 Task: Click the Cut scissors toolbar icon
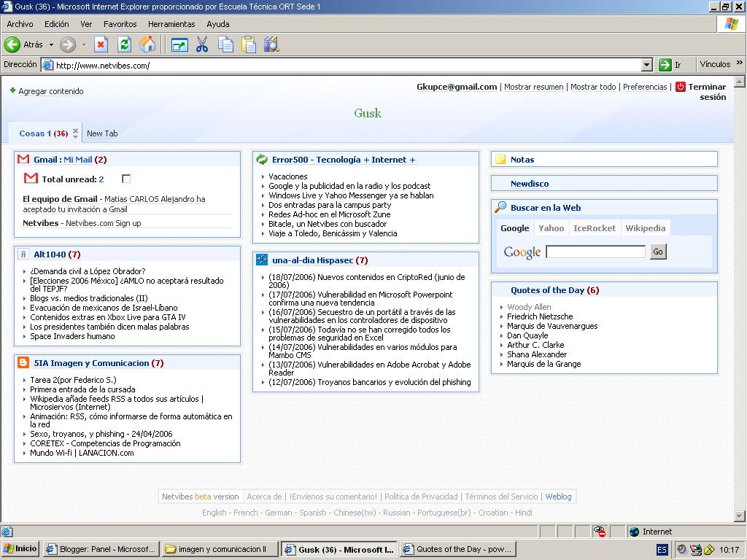pos(202,44)
